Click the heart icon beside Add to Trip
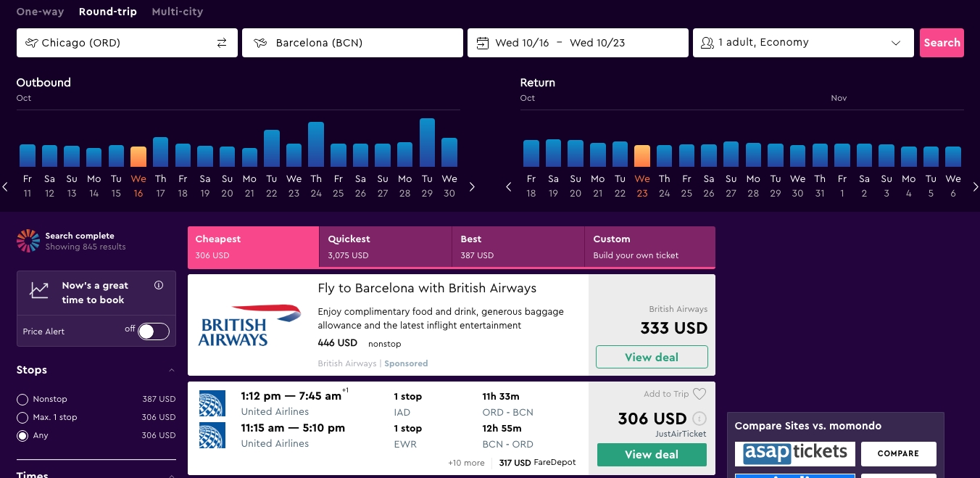The image size is (980, 478). (x=699, y=394)
